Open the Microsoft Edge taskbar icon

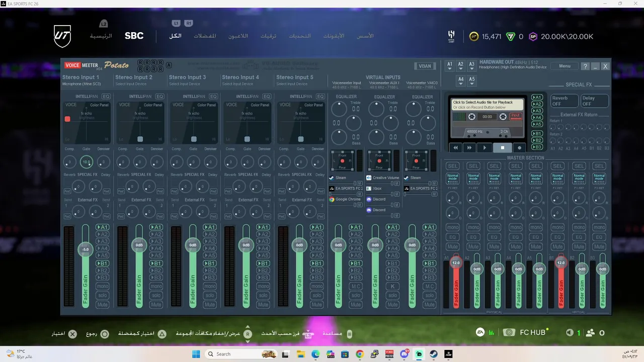(315, 354)
